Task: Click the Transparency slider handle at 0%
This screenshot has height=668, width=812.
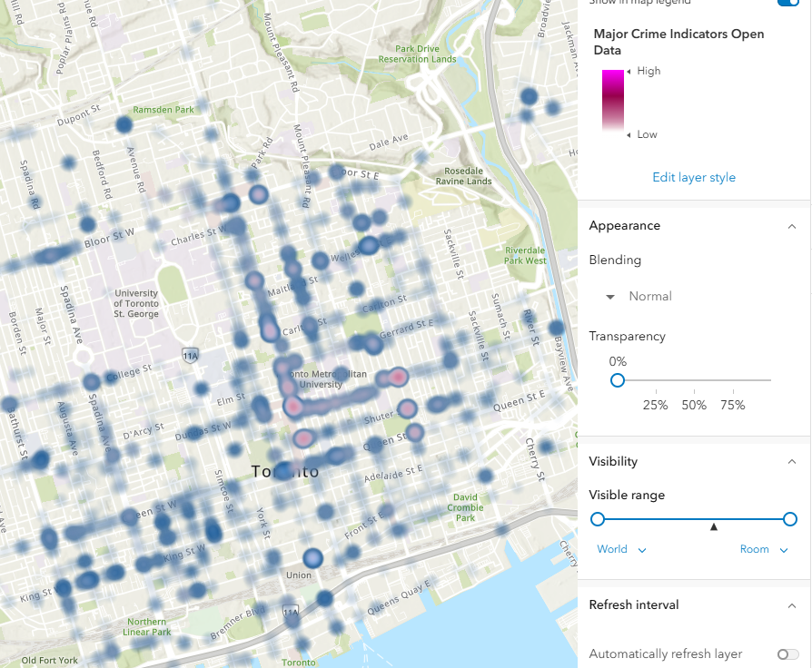Action: [618, 380]
